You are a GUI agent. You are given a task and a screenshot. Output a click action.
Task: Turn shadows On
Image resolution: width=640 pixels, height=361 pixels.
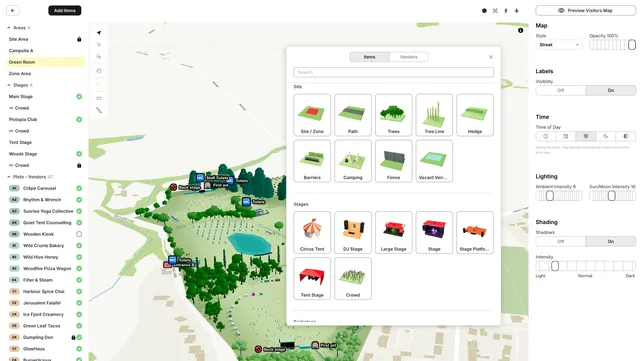[611, 241]
